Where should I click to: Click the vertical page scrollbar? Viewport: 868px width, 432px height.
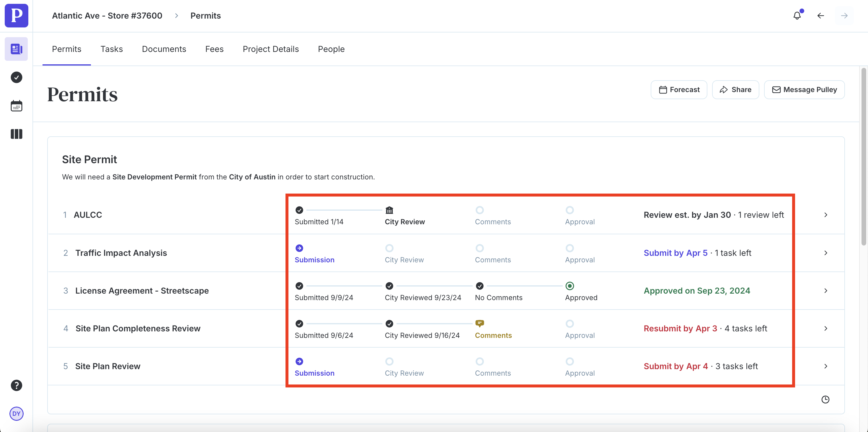click(863, 157)
